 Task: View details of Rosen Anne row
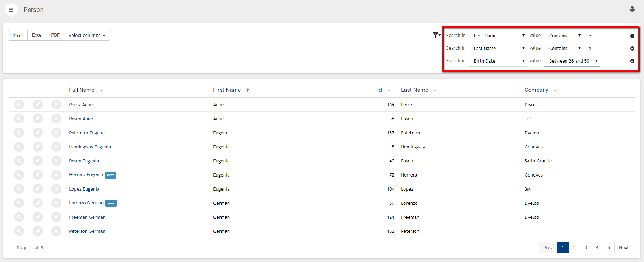pos(19,119)
